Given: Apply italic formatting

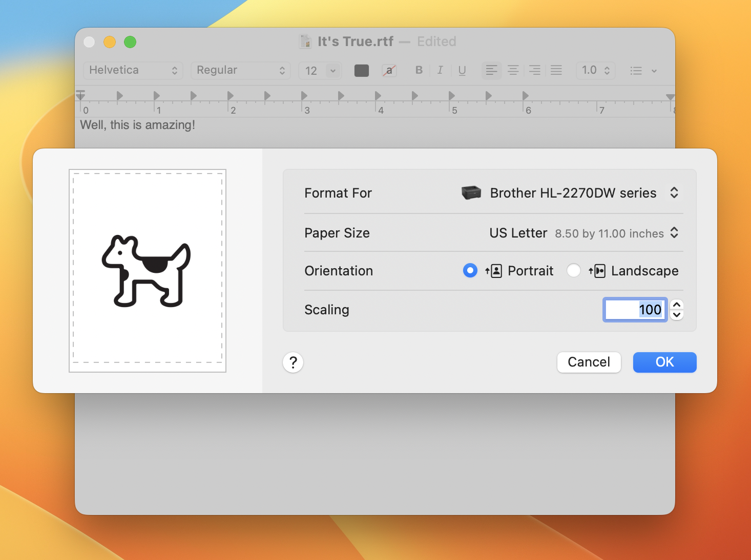Looking at the screenshot, I should pyautogui.click(x=440, y=70).
